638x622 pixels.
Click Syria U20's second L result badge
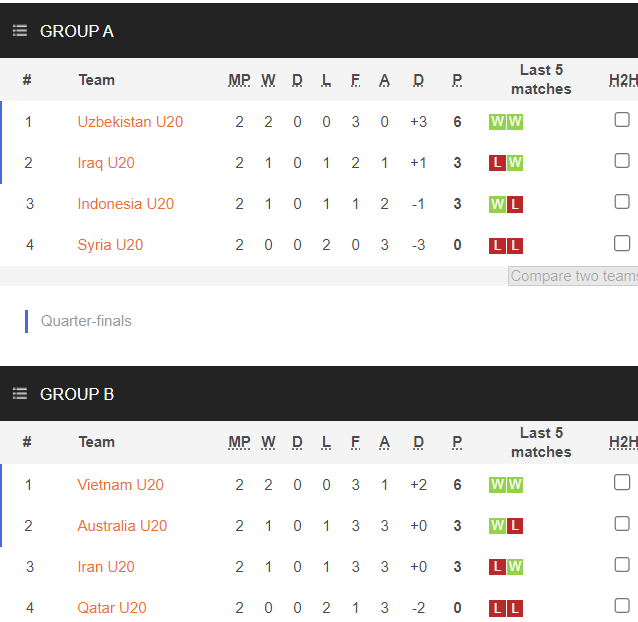[515, 245]
